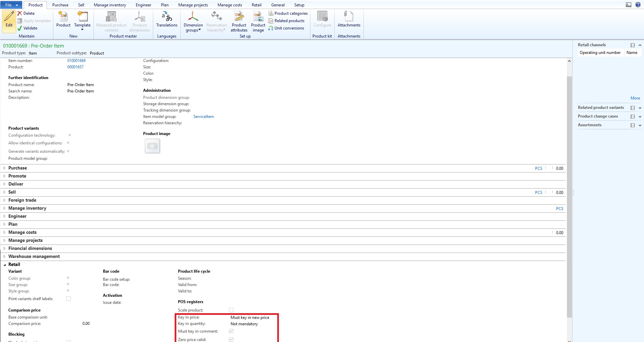The height and width of the screenshot is (342, 644).
Task: Toggle the view layout icon by Help
Action: click(x=629, y=5)
